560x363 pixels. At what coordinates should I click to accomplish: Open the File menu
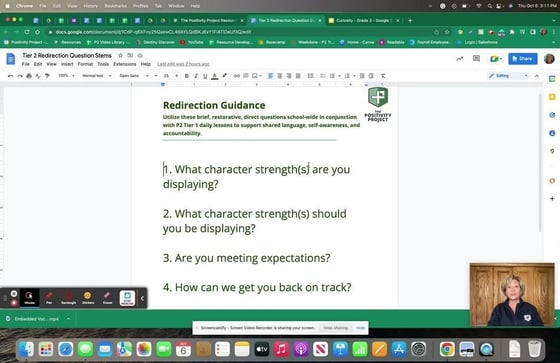(26, 64)
